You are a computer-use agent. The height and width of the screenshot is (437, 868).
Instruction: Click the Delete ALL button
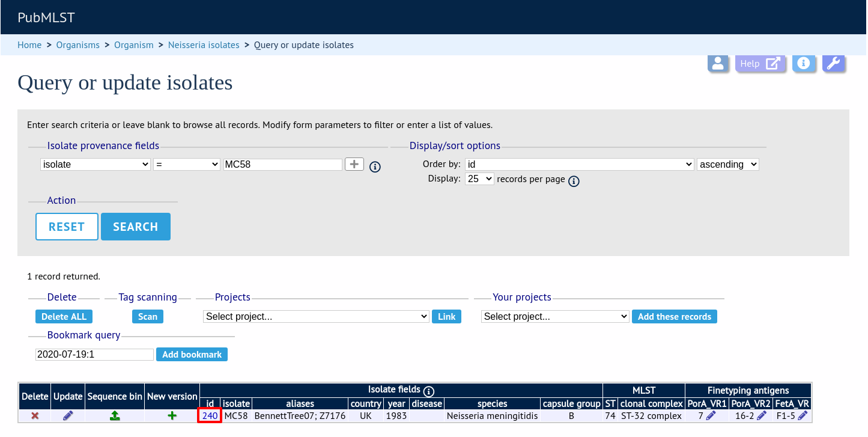tap(64, 317)
